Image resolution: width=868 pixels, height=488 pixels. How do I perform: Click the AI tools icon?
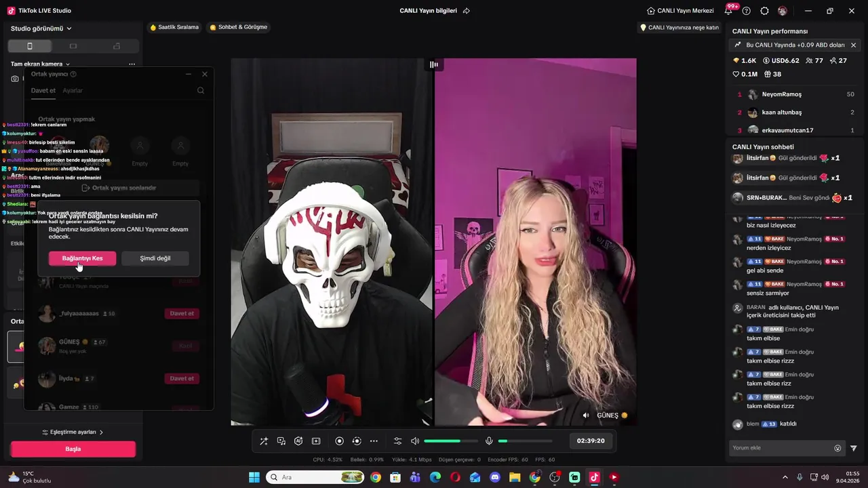pos(298,441)
